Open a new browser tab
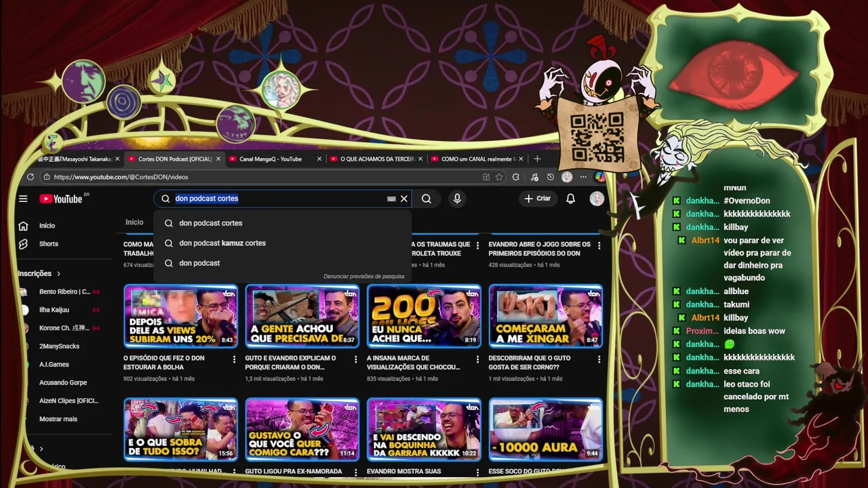Image resolution: width=868 pixels, height=488 pixels. 537,159
